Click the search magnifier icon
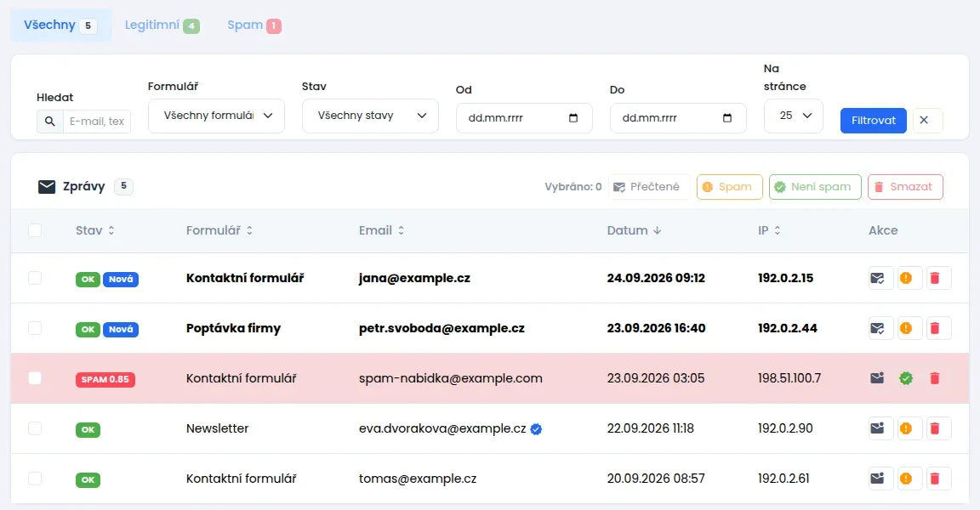The width and height of the screenshot is (980, 510). [x=50, y=121]
